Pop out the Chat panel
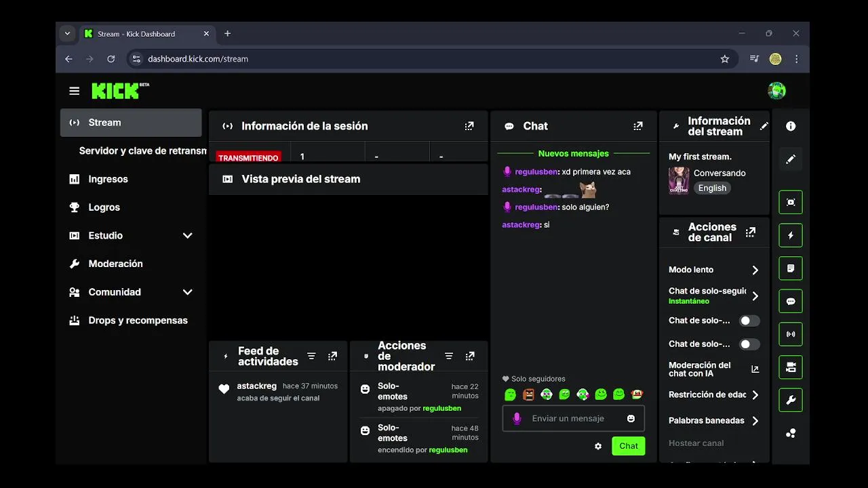The width and height of the screenshot is (868, 488). click(638, 126)
